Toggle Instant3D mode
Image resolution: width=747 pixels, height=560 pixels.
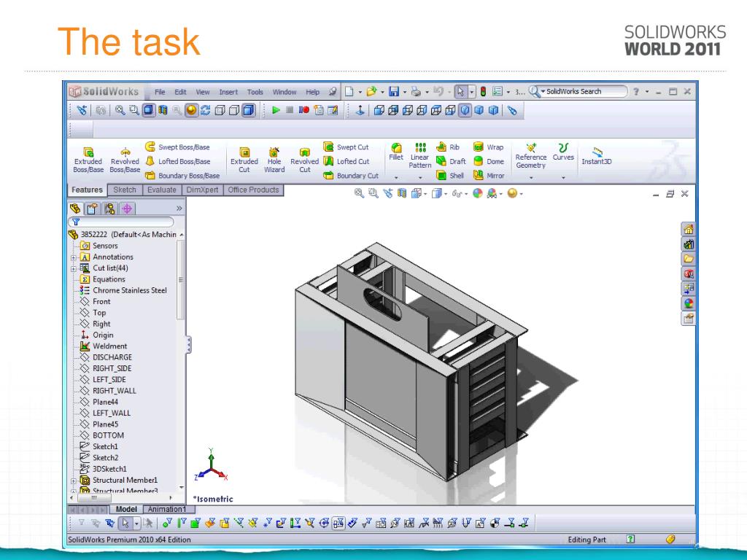pyautogui.click(x=597, y=156)
